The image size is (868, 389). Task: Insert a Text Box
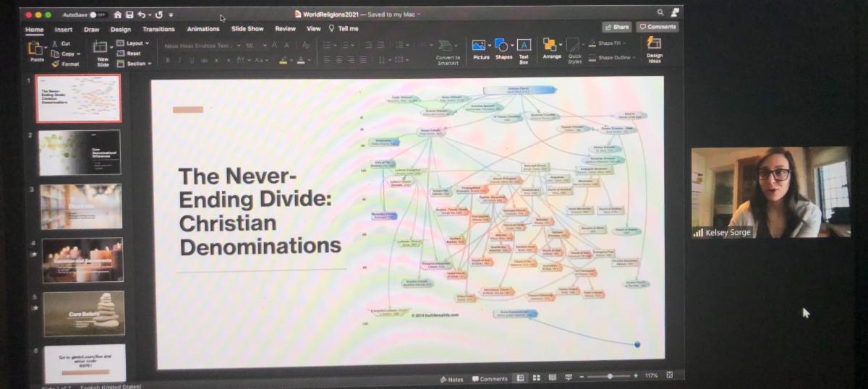[x=524, y=49]
